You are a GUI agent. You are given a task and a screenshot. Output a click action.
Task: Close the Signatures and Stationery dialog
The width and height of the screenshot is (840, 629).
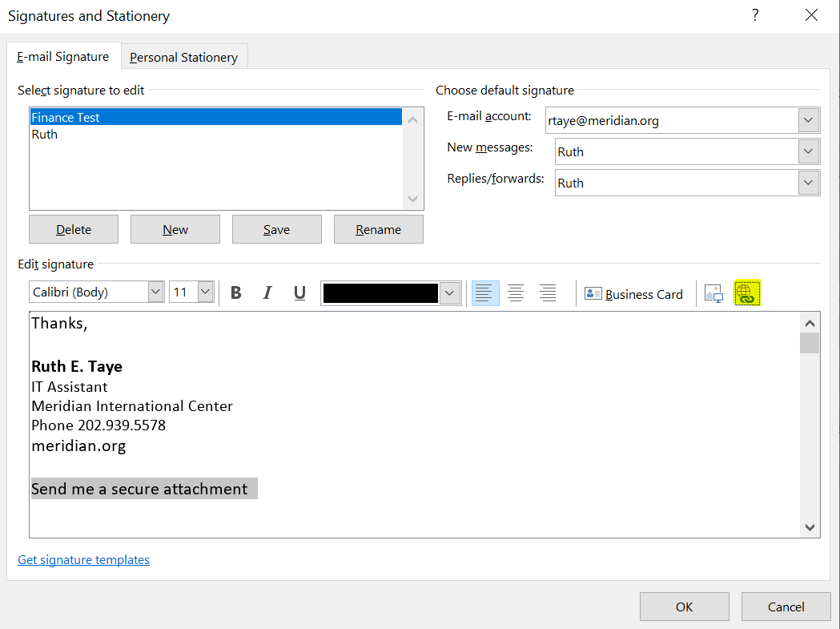[811, 15]
